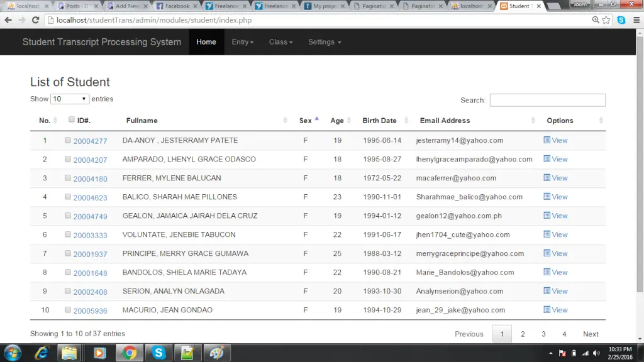The width and height of the screenshot is (644, 362).
Task: Check the box for student 20004207
Action: [68, 159]
